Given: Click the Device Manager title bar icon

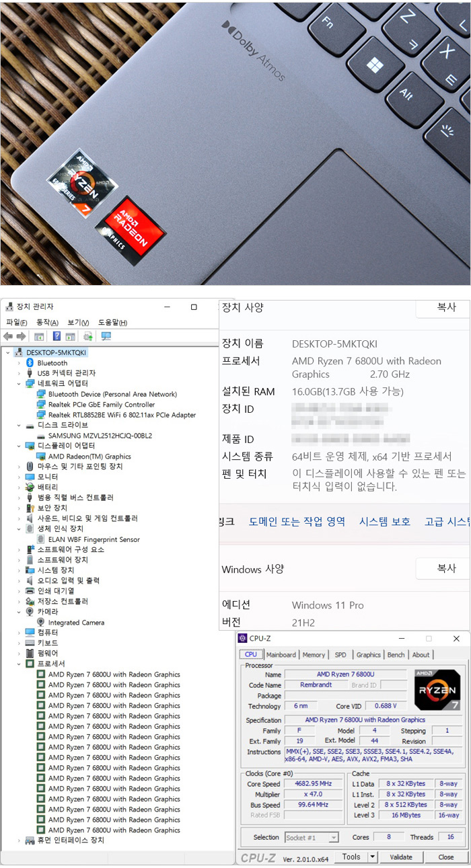Looking at the screenshot, I should [x=9, y=307].
